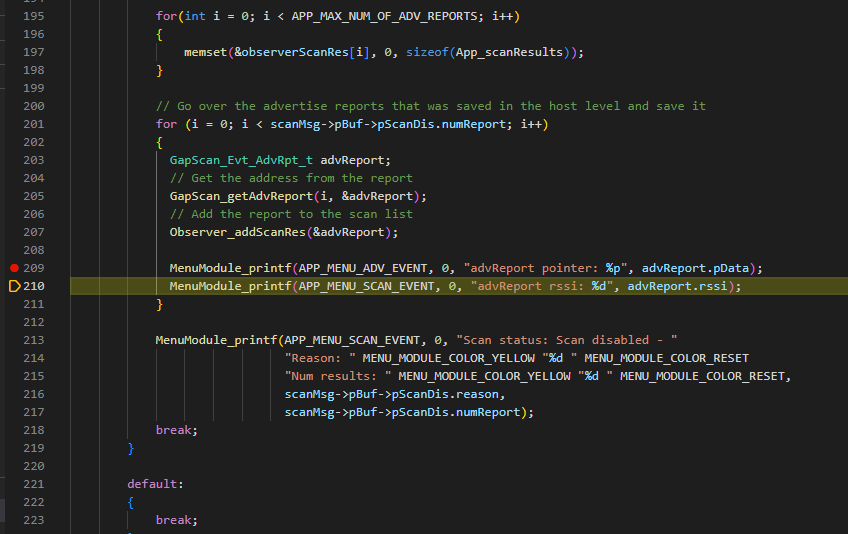Viewport: 848px width, 534px height.
Task: Click the "Scan status: Scan disabled" string
Action: 567,340
